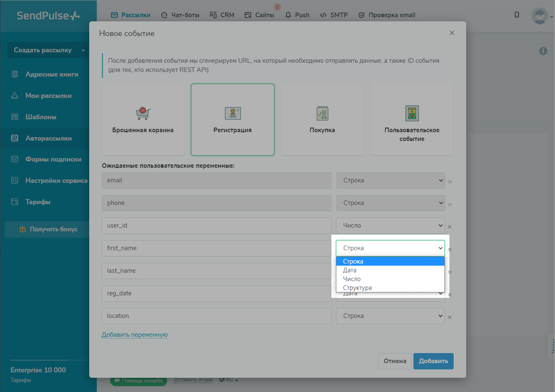Screen dimensions: 555x392
Task: Select the abandoned cart event icon
Action: (143, 113)
